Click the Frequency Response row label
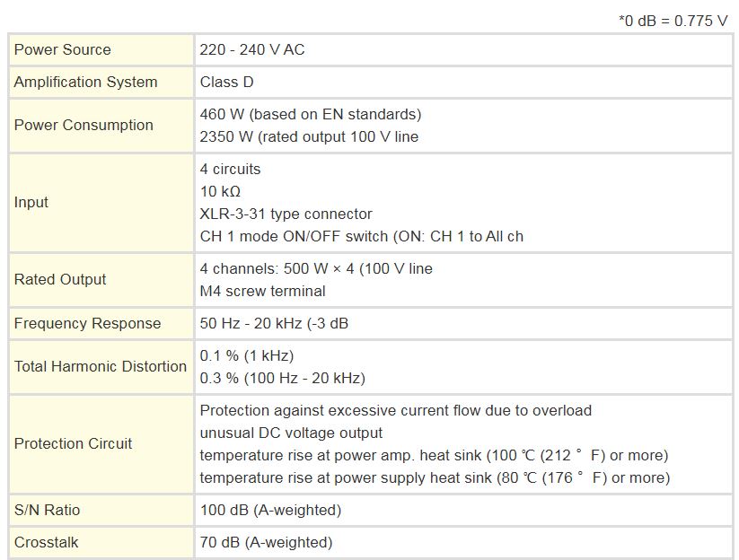The height and width of the screenshot is (560, 739). pyautogui.click(x=87, y=323)
